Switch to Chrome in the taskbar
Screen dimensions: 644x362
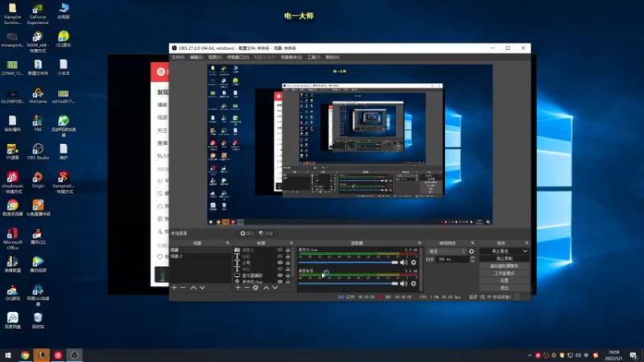pyautogui.click(x=25, y=356)
